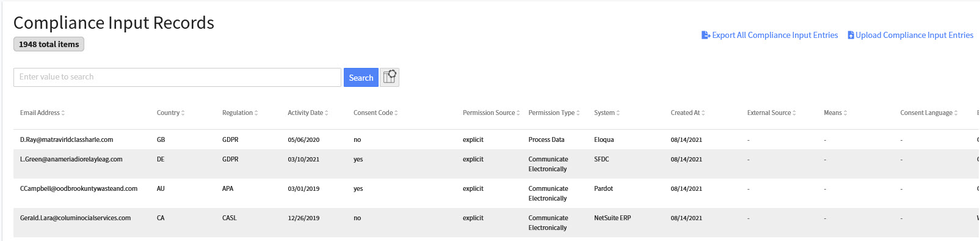Click the Consent Code column header

click(373, 113)
